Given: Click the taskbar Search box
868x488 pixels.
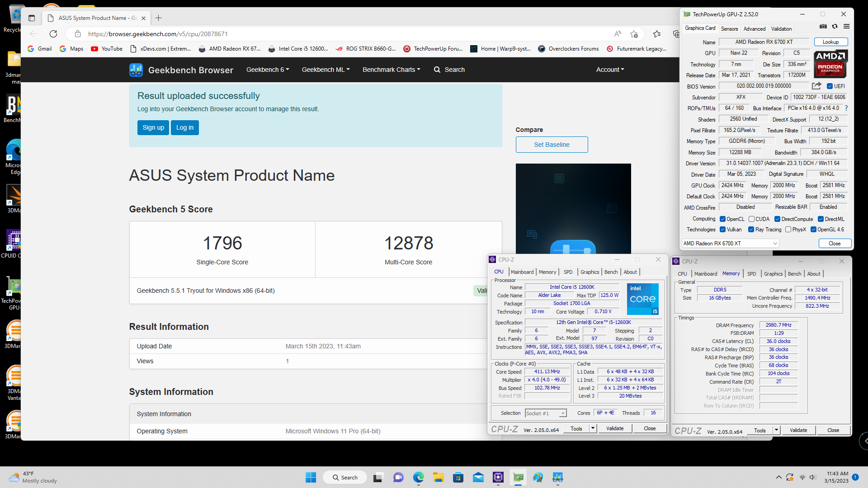Looking at the screenshot, I should (344, 478).
